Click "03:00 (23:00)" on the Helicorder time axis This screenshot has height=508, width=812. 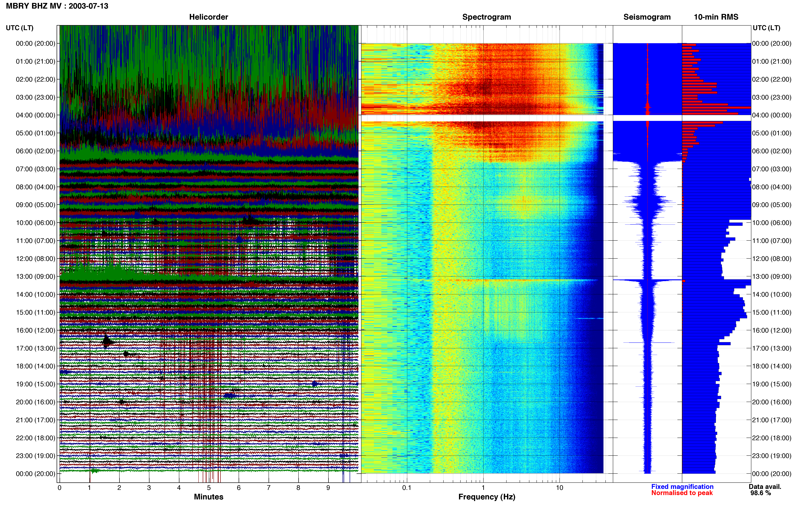[x=36, y=97]
